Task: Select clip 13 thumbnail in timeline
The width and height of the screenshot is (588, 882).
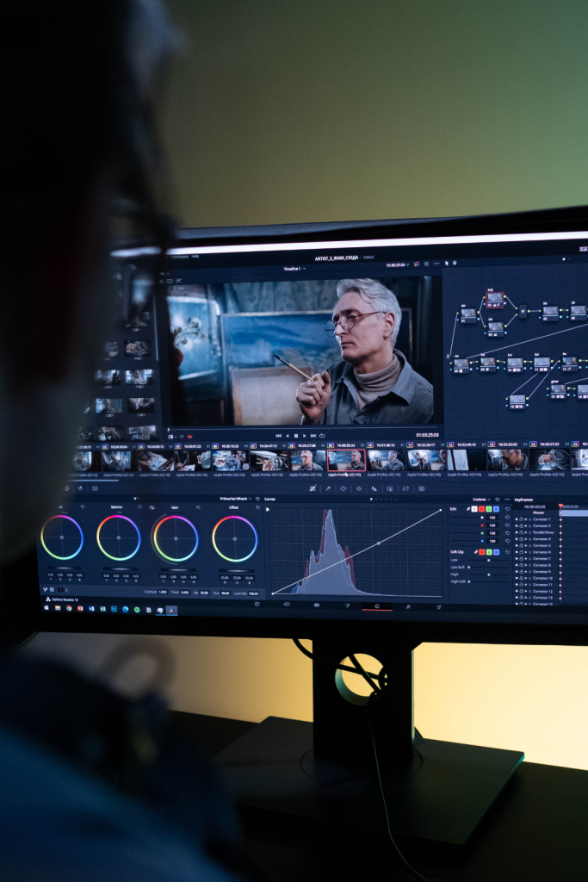Action: pos(506,460)
